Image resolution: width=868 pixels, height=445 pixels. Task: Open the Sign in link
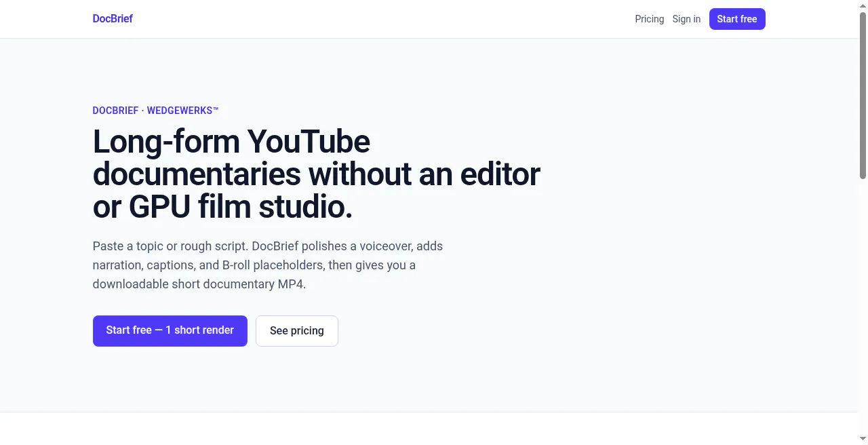[686, 19]
